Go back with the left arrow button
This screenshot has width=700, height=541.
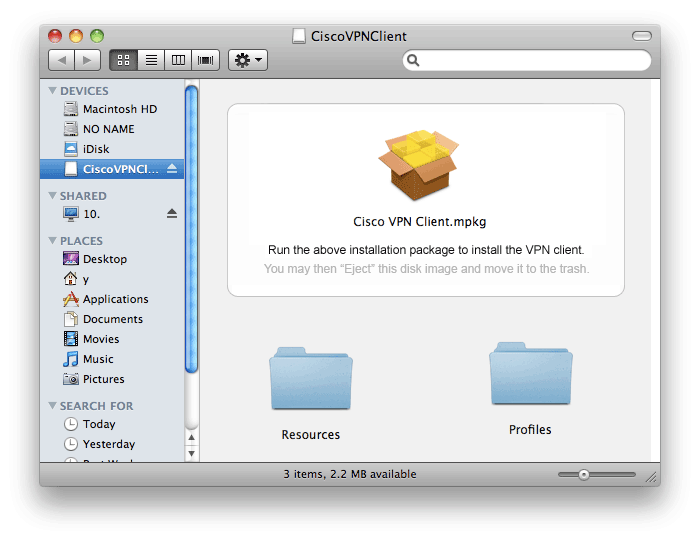(62, 60)
